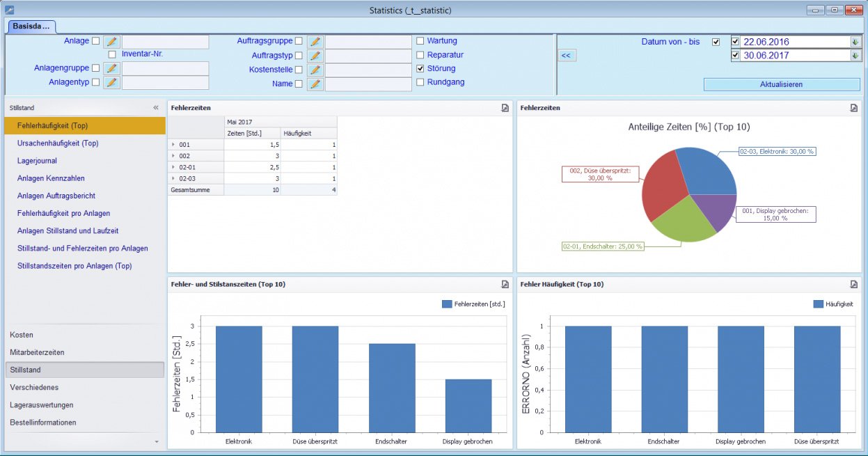868x456 pixels.
Task: Click the Anlagentyp input field
Action: (166, 83)
